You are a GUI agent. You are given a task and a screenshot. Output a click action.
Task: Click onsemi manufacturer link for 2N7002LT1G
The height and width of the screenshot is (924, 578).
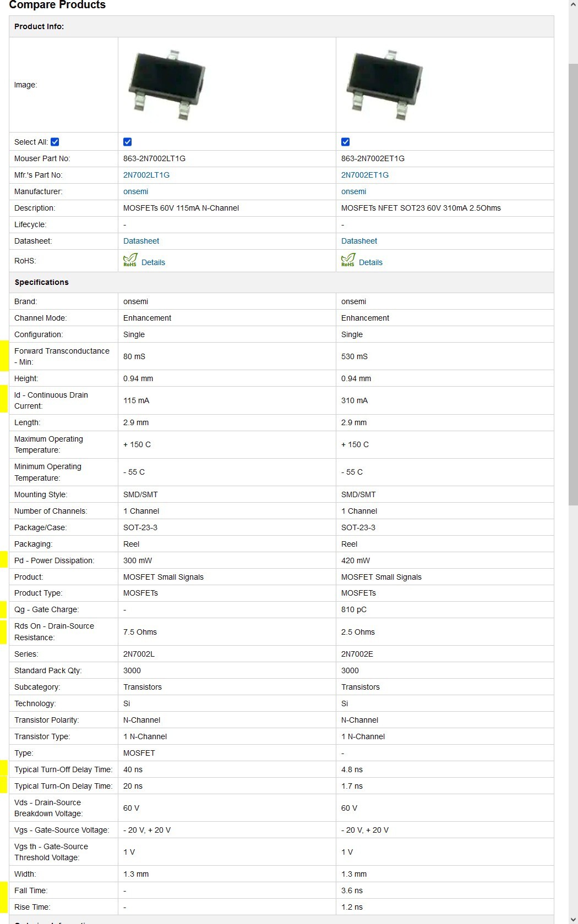point(136,191)
